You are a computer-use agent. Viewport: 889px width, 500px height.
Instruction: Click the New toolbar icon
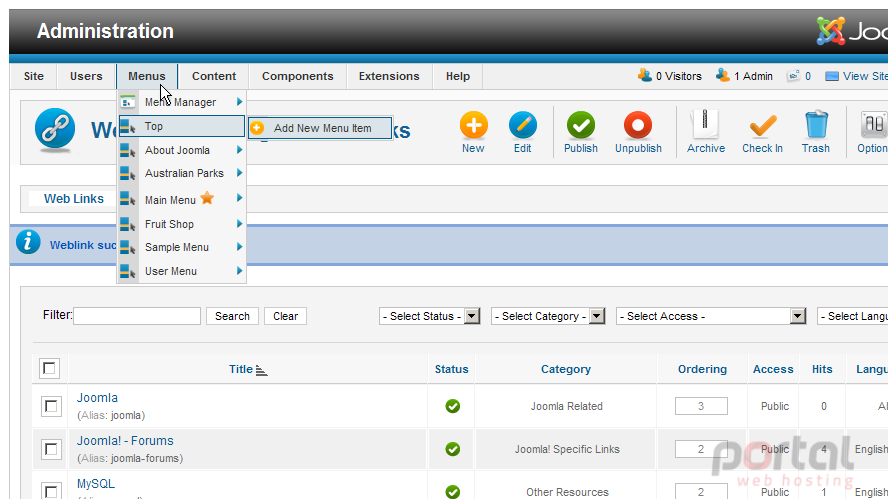[x=473, y=125]
